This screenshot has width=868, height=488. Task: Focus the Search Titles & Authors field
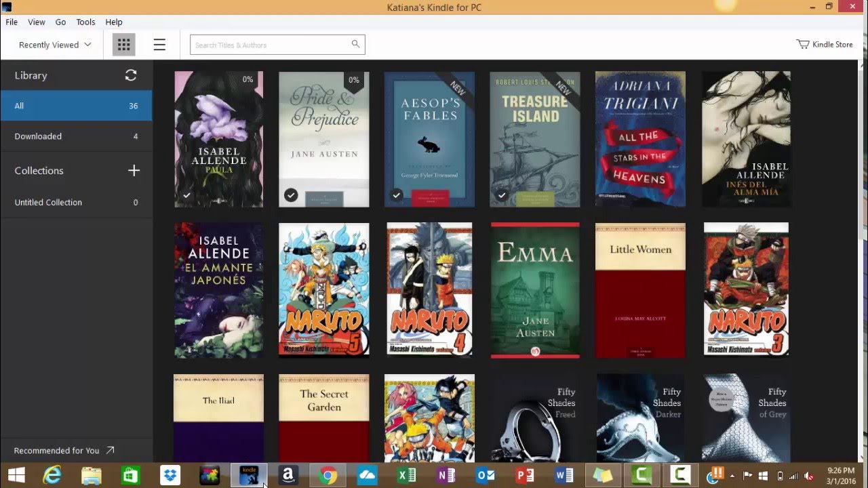coord(277,45)
